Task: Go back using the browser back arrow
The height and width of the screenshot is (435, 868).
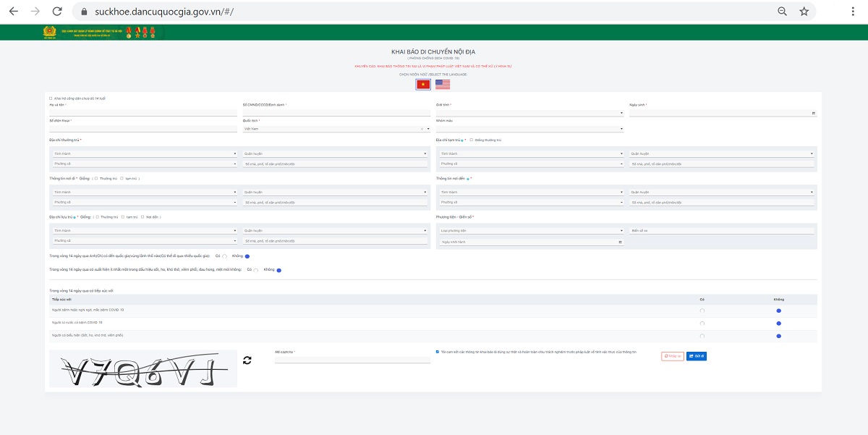Action: [13, 12]
